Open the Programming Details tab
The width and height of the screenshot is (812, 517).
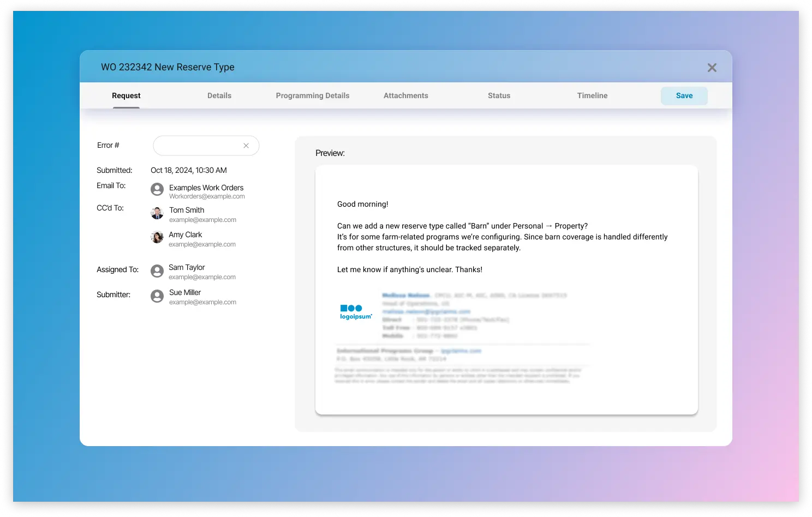click(313, 95)
